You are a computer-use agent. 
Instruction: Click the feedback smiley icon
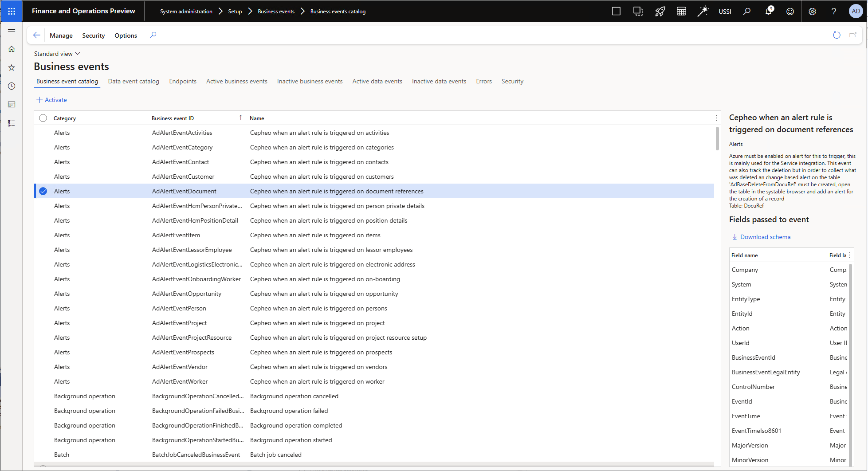[x=790, y=12]
